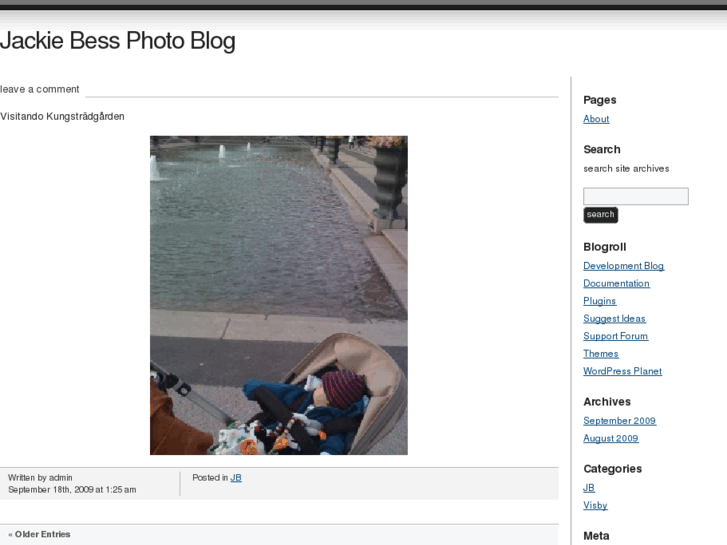Visit the Suggest Ideas link
The height and width of the screenshot is (545, 727).
(x=614, y=319)
